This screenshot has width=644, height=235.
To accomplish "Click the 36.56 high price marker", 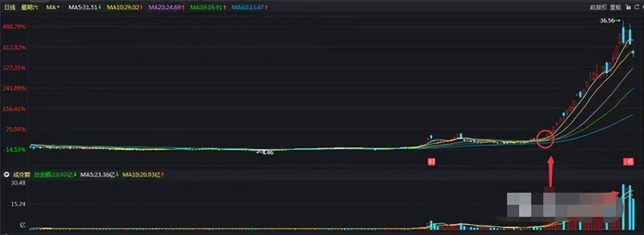I will coord(610,21).
